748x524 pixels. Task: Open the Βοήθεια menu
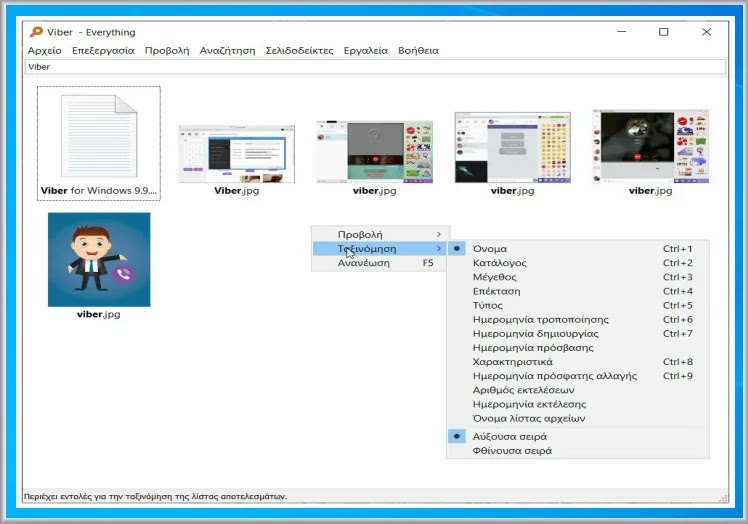(418, 51)
